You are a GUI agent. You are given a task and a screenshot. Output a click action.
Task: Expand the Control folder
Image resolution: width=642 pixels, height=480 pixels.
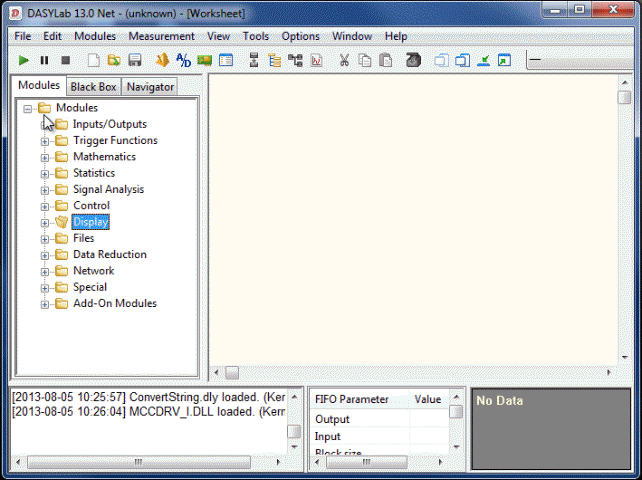pyautogui.click(x=45, y=206)
